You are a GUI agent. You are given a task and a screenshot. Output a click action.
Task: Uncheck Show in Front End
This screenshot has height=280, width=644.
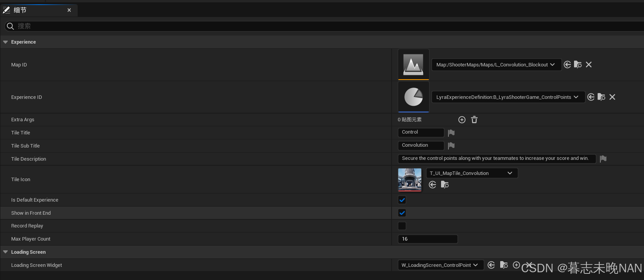(402, 213)
